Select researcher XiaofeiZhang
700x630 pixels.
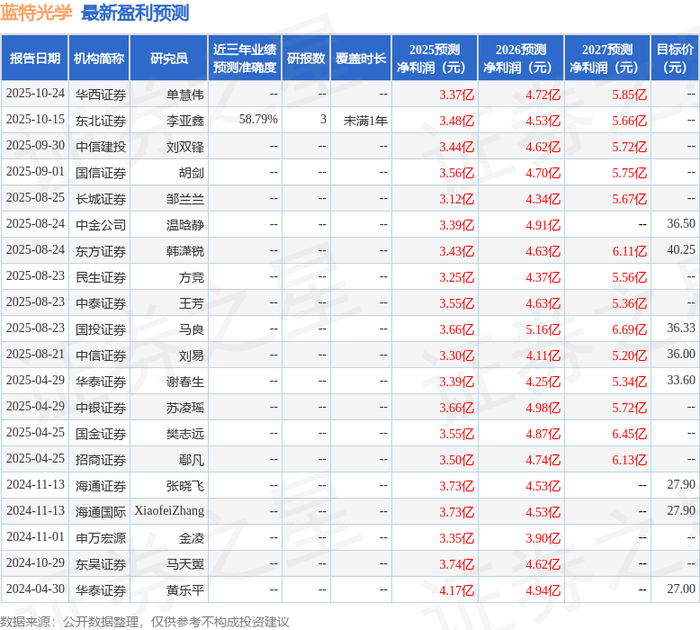pyautogui.click(x=169, y=511)
